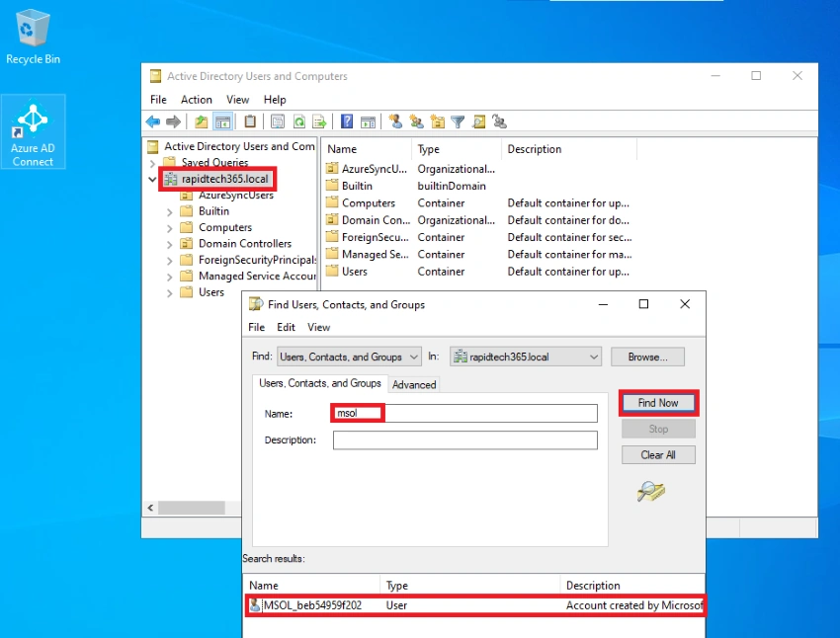
Task: Go up one level with folder-arrow icon
Action: point(201,122)
